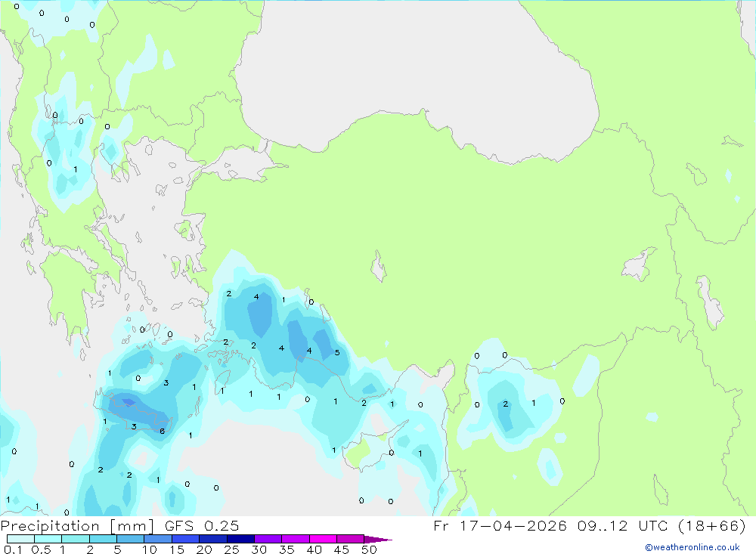Pick the 15–20 mm legend color box
Viewport: 756px width, 554px height.
[x=186, y=539]
